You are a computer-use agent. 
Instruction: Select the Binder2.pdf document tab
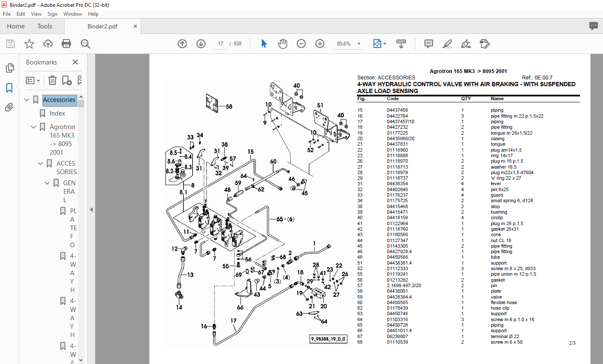(102, 26)
